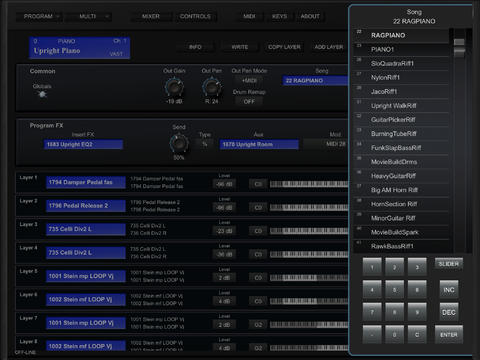Toggle Drum Remap OFF switch

tap(249, 101)
